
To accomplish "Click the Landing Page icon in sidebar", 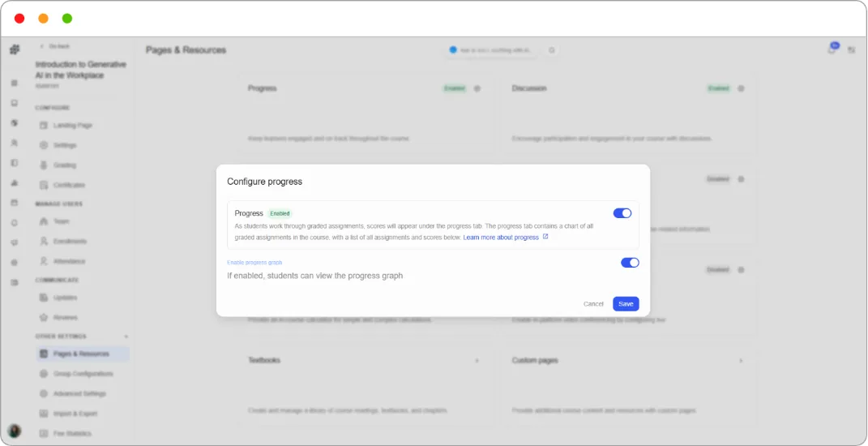I will pos(43,125).
